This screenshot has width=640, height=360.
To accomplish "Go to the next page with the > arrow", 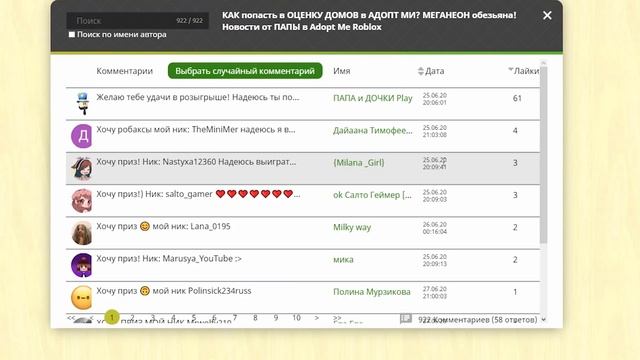I will tap(317, 318).
